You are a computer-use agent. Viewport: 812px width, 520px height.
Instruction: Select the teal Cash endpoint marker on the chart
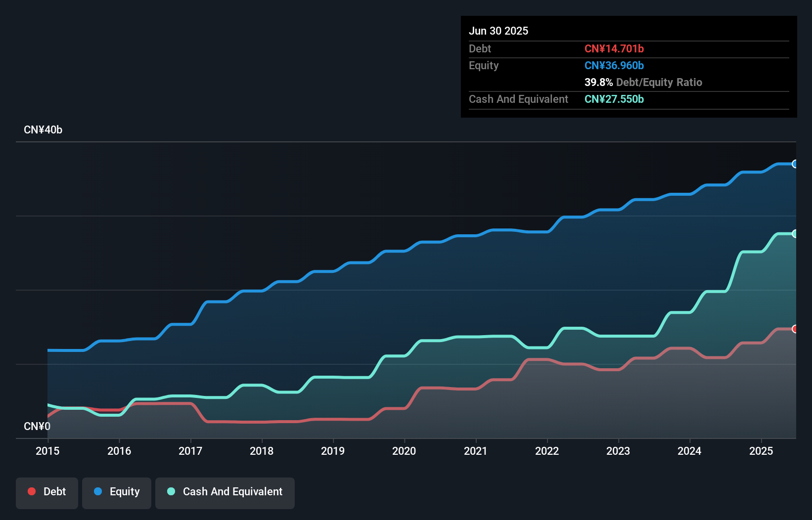(795, 233)
